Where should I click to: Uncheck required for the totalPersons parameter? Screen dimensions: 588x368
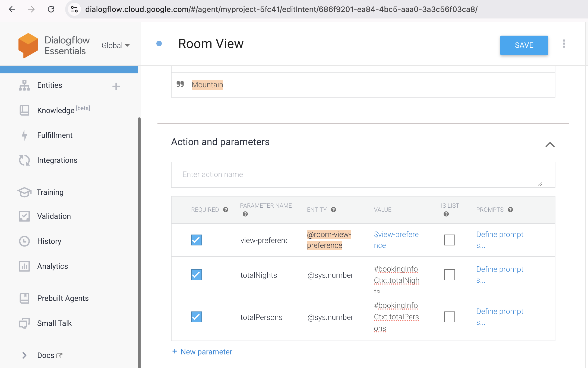(196, 317)
